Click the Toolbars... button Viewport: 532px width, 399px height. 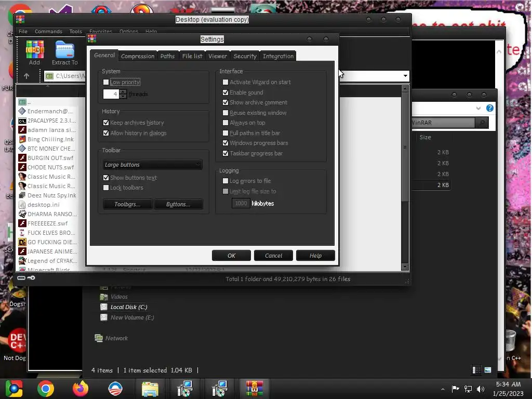[x=127, y=204]
